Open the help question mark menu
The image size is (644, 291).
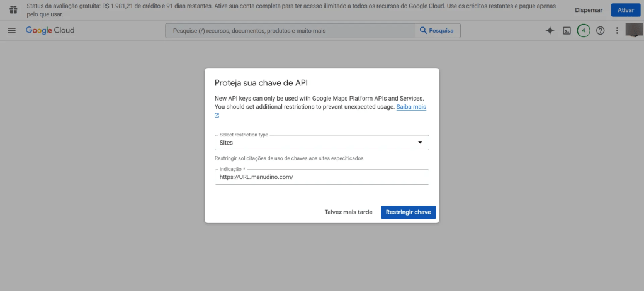point(601,31)
